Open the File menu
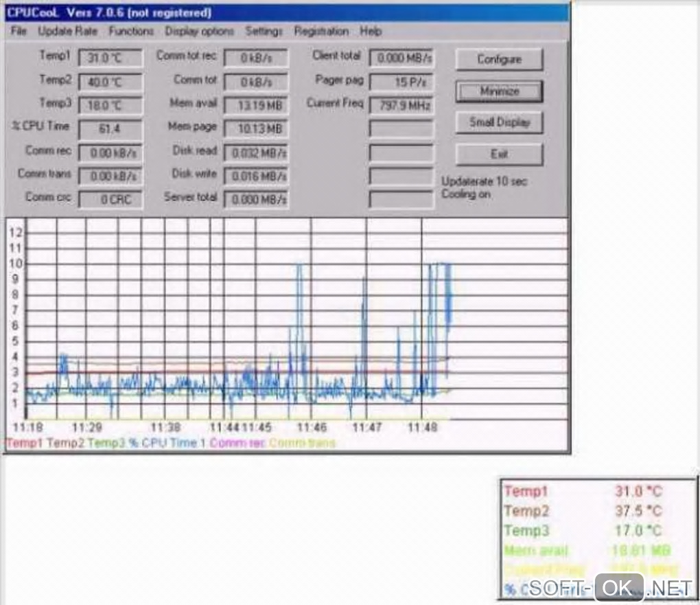Screen dimensions: 700x605 pos(19,31)
